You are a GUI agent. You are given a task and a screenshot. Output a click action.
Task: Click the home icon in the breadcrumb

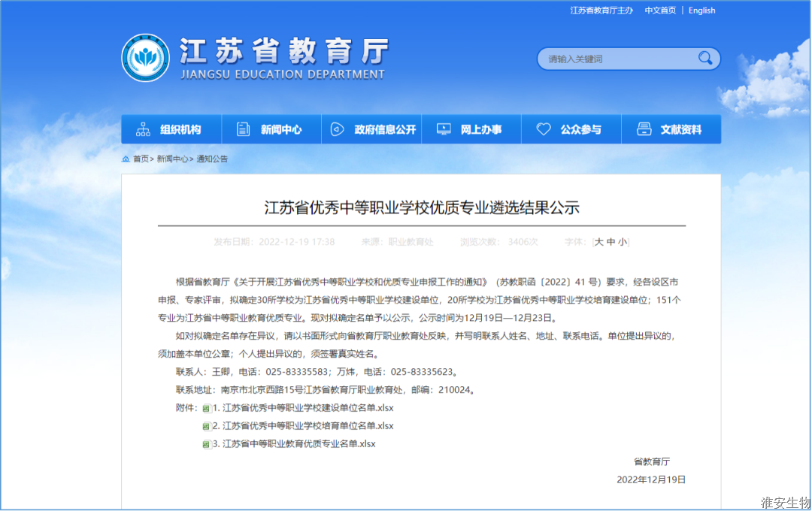pyautogui.click(x=125, y=159)
